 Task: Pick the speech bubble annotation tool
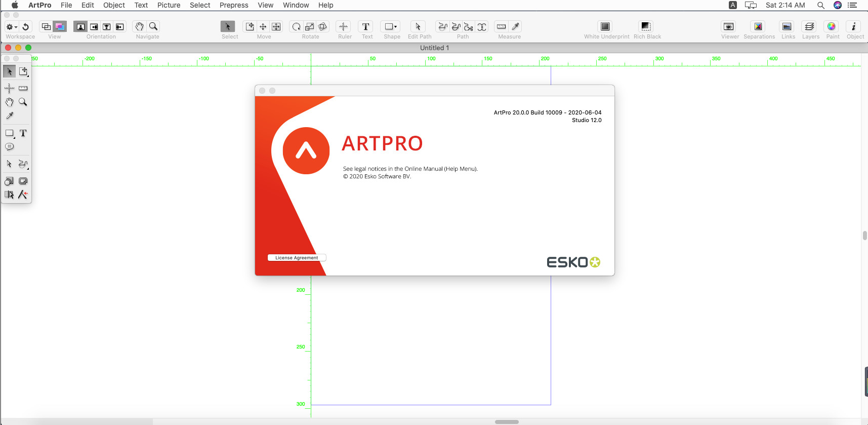[9, 147]
